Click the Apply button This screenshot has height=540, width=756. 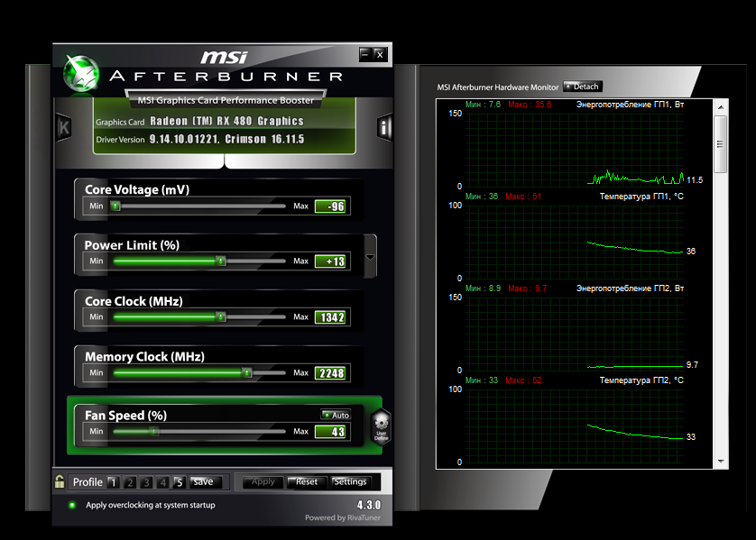pyautogui.click(x=263, y=481)
